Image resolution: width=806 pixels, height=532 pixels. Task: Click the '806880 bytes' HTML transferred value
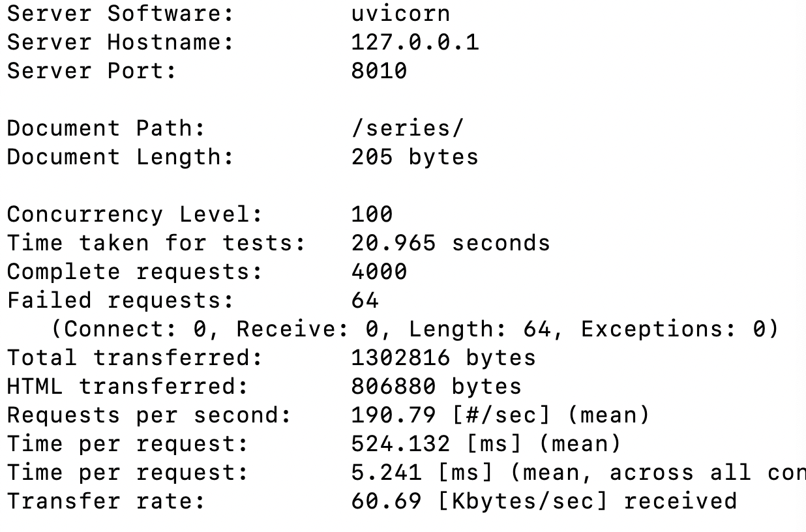pos(436,387)
